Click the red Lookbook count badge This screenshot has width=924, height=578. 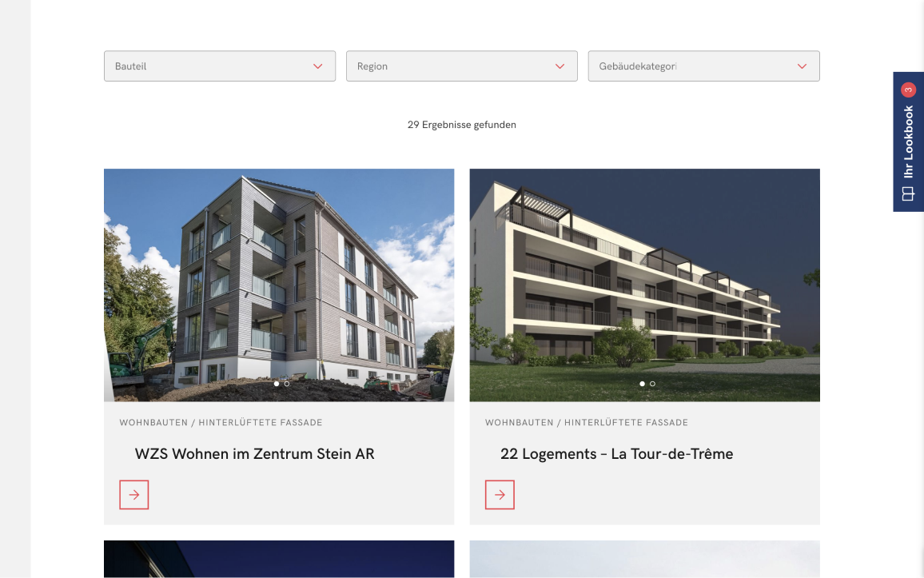(x=908, y=90)
